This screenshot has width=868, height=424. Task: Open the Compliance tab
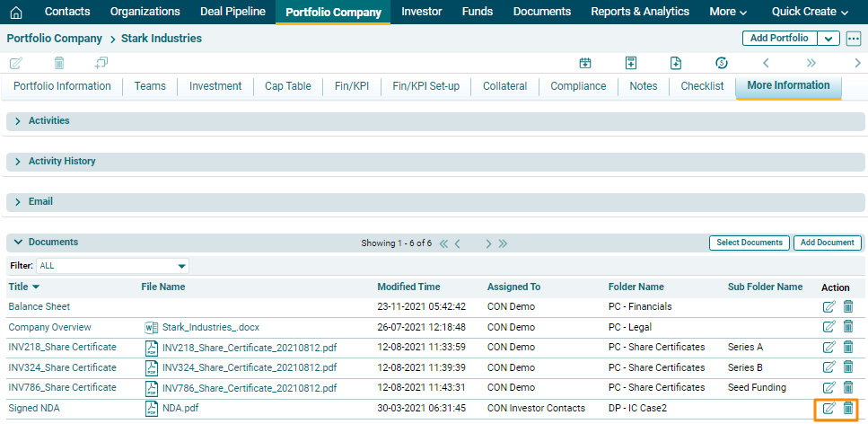click(578, 86)
